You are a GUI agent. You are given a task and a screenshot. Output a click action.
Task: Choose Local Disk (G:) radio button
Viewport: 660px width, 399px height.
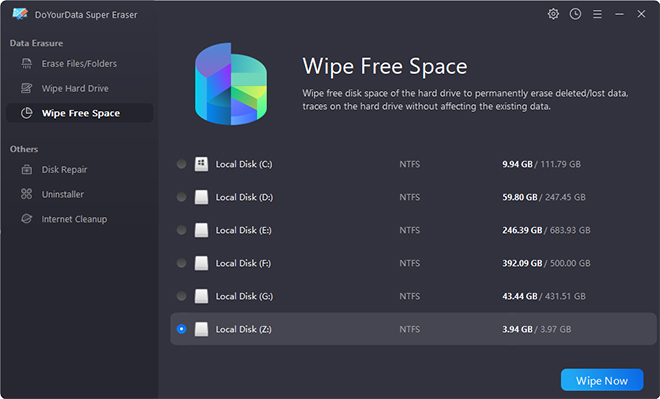point(181,296)
